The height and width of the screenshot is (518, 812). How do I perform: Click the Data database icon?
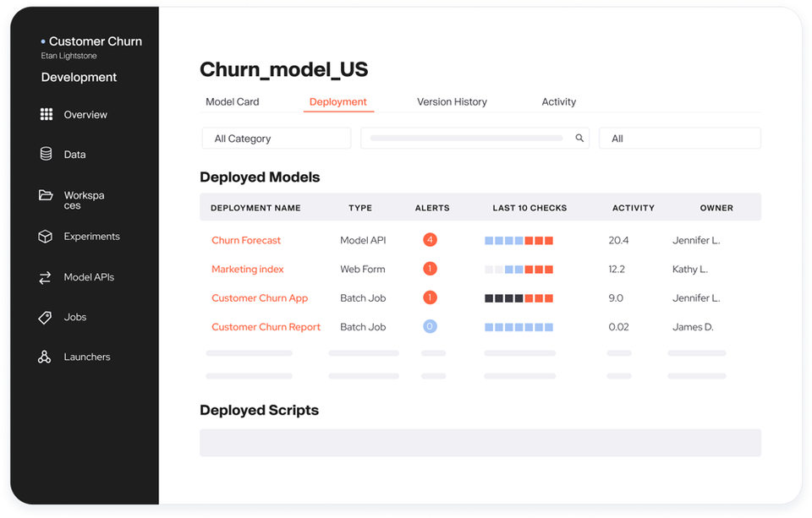point(46,154)
